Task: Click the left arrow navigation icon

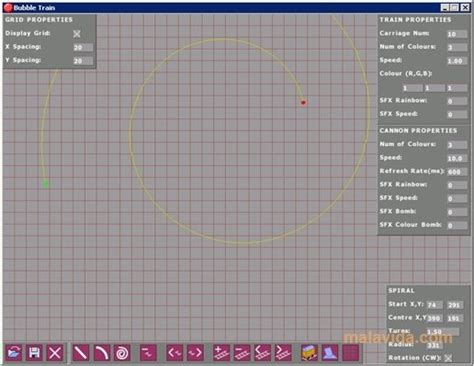Action: pyautogui.click(x=175, y=352)
